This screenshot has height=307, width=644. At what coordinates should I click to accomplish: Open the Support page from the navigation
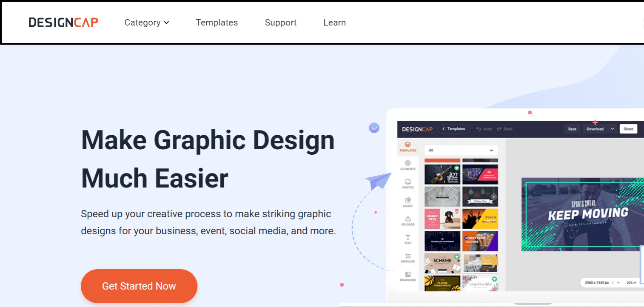point(281,23)
